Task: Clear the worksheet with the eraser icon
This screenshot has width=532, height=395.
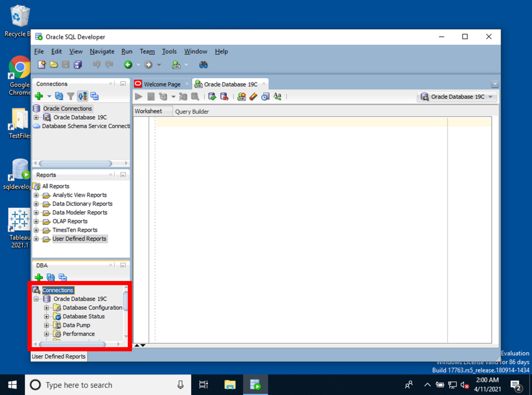Action: tap(253, 96)
